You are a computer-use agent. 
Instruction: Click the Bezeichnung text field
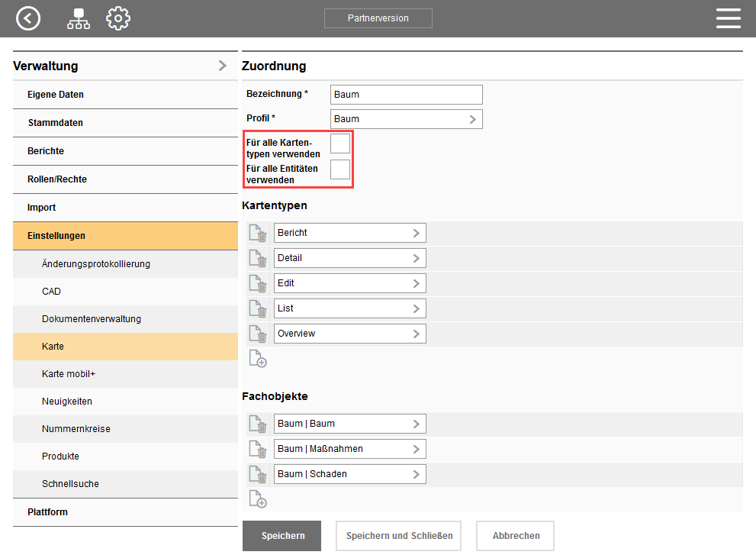point(407,95)
